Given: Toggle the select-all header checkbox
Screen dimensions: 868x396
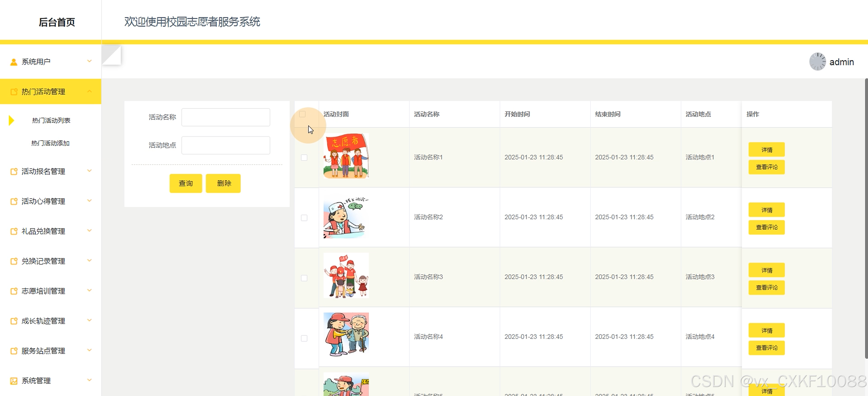Looking at the screenshot, I should tap(302, 114).
